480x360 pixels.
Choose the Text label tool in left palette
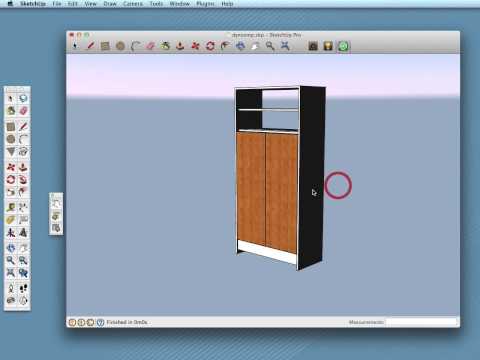(23, 220)
